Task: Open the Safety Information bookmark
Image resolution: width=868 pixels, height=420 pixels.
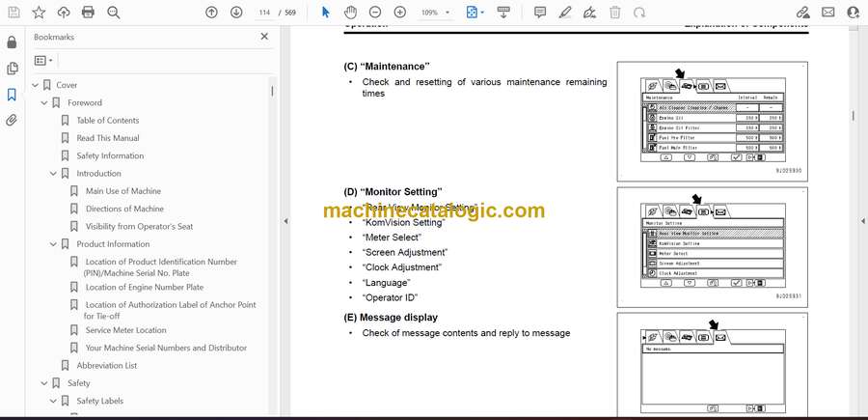Action: pos(110,155)
